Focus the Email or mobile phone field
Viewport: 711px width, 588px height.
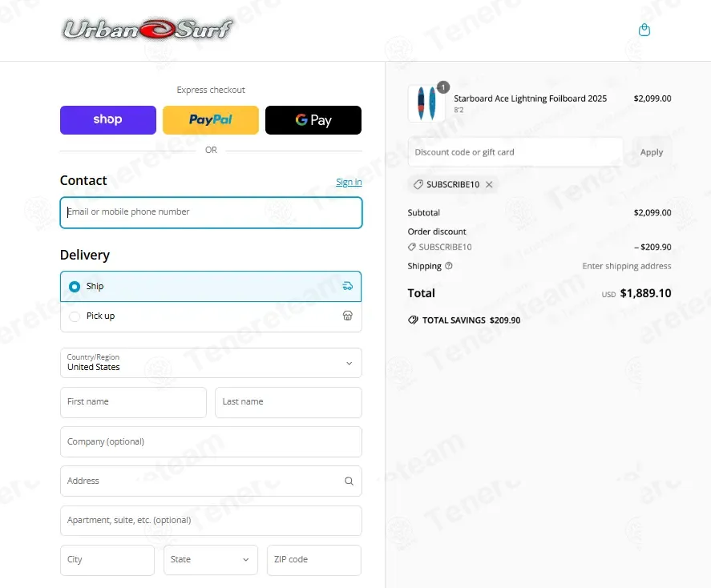click(211, 212)
